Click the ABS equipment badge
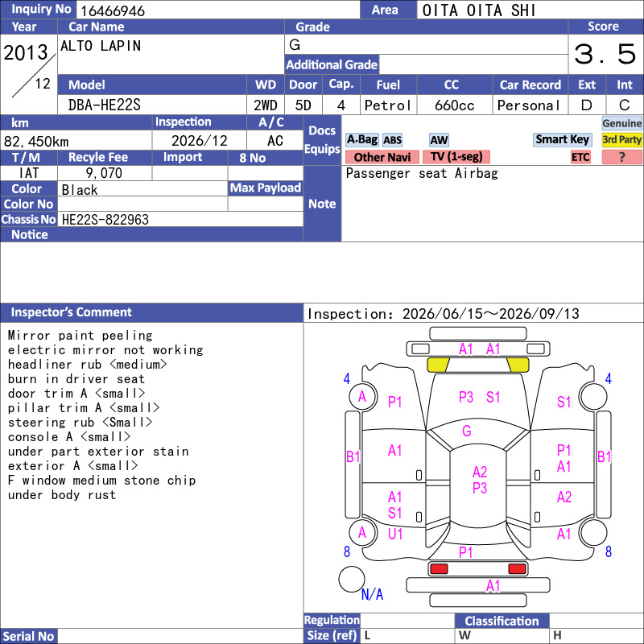Screen dimensions: 644x644 [x=392, y=140]
